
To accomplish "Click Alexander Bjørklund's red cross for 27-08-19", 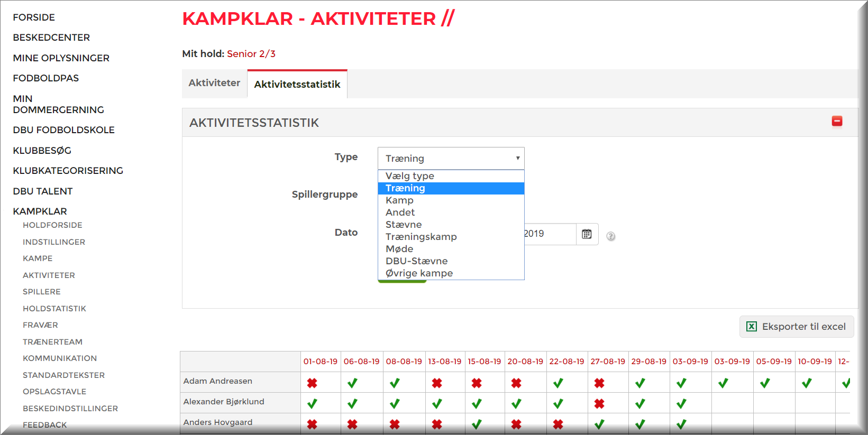I will point(599,404).
